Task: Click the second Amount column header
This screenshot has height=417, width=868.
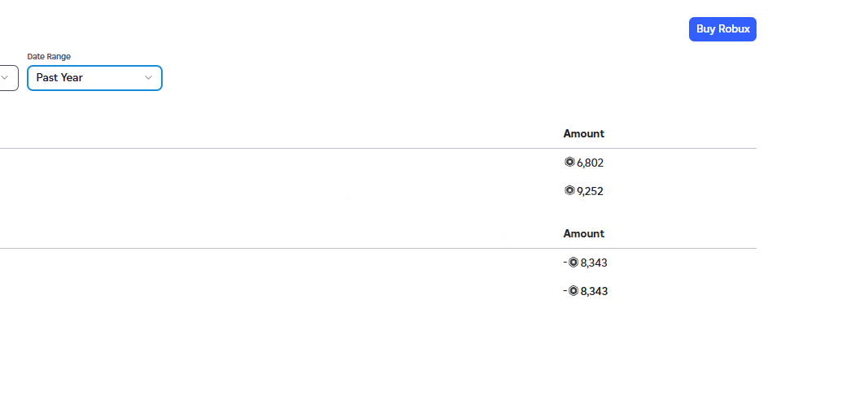Action: [584, 233]
